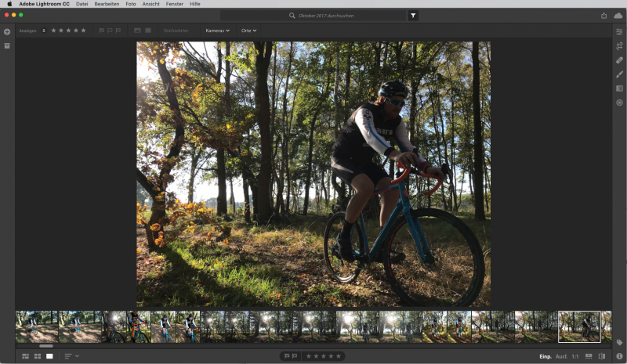Click the Einp. fit zoom button
The height and width of the screenshot is (364, 627).
(x=545, y=356)
